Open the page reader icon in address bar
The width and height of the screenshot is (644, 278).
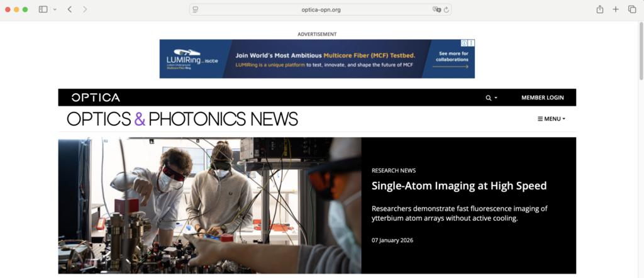pyautogui.click(x=196, y=9)
